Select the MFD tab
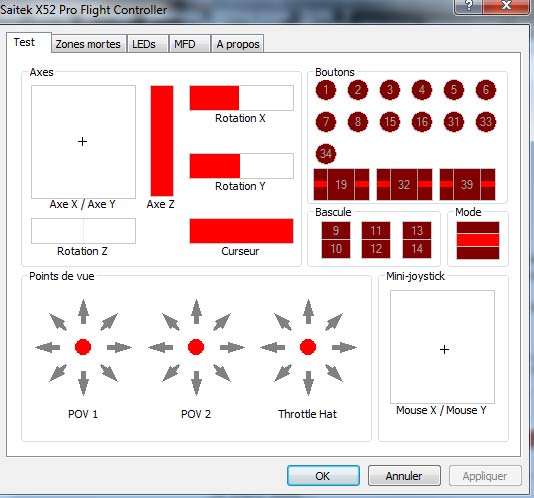The height and width of the screenshot is (498, 534). (189, 44)
